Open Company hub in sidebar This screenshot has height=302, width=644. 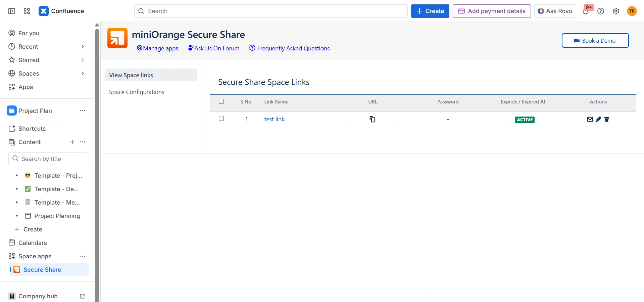38,296
